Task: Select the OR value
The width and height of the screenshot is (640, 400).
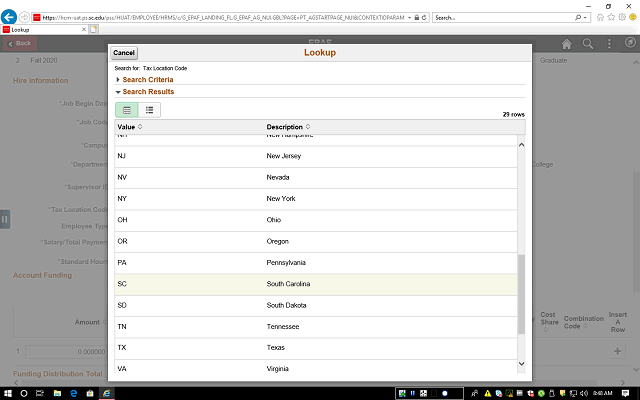Action: 122,241
